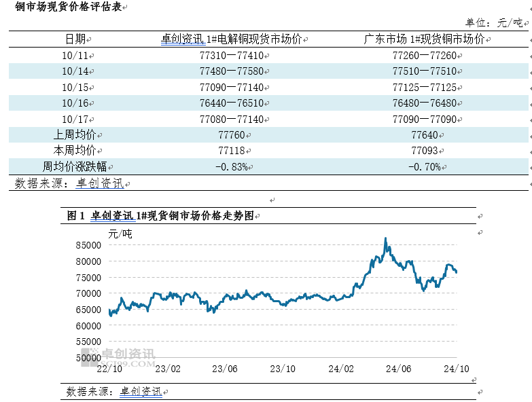This screenshot has width=532, height=402.
Task: Select the -0.83% change value
Action: [x=232, y=167]
